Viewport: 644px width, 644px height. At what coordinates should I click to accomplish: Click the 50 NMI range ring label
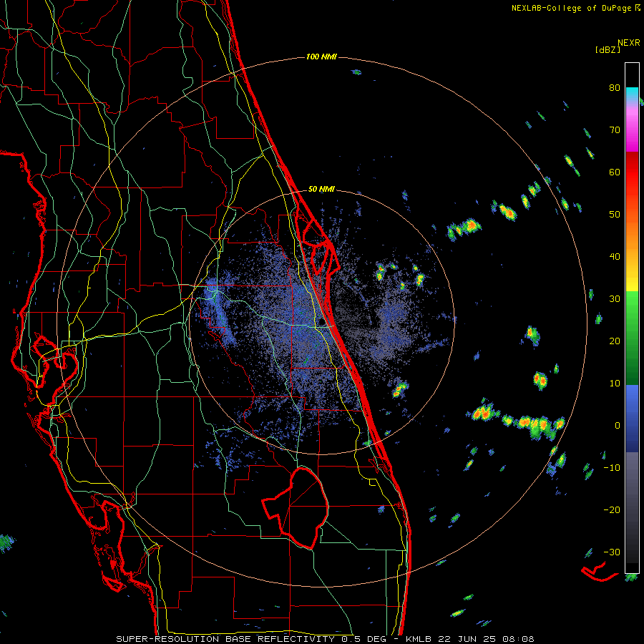coord(321,189)
